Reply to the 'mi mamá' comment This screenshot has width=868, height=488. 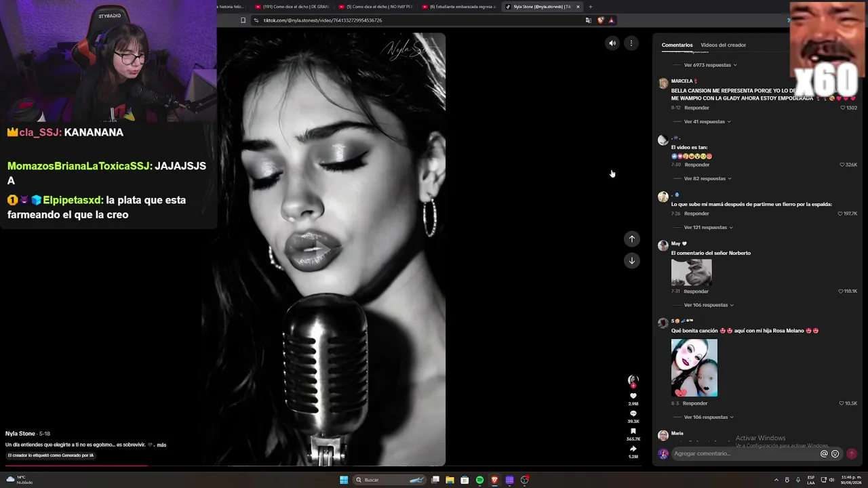[696, 213]
